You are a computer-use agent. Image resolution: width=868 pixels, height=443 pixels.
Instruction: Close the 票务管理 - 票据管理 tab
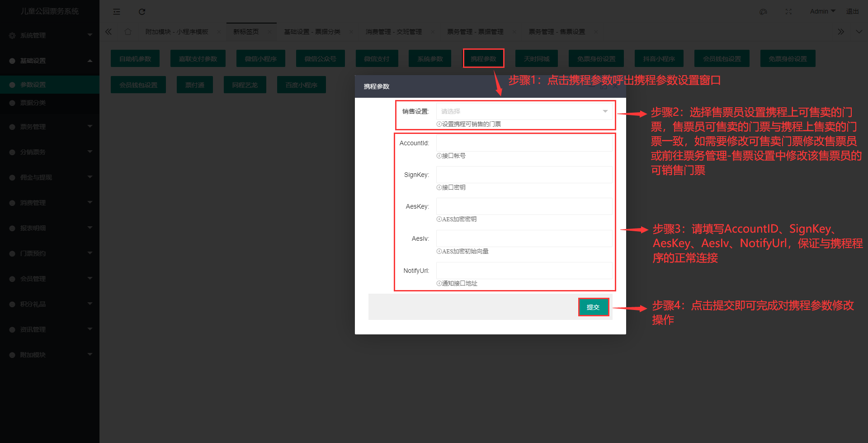[514, 32]
